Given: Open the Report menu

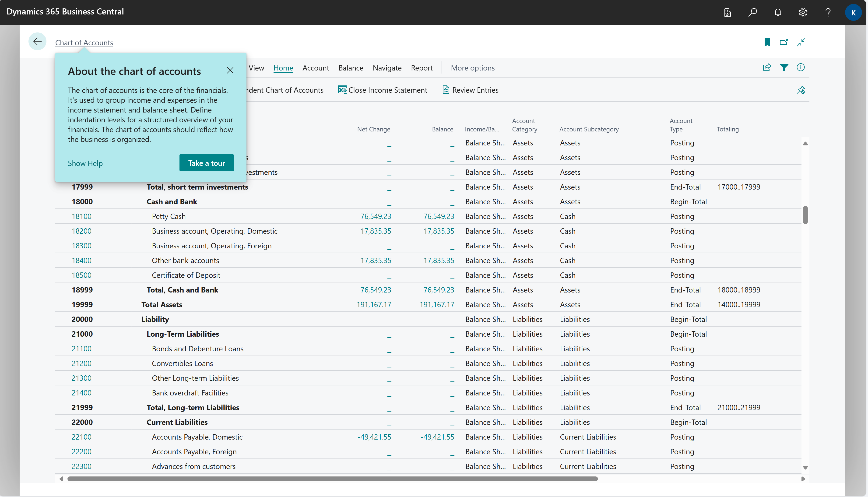Looking at the screenshot, I should (x=422, y=68).
